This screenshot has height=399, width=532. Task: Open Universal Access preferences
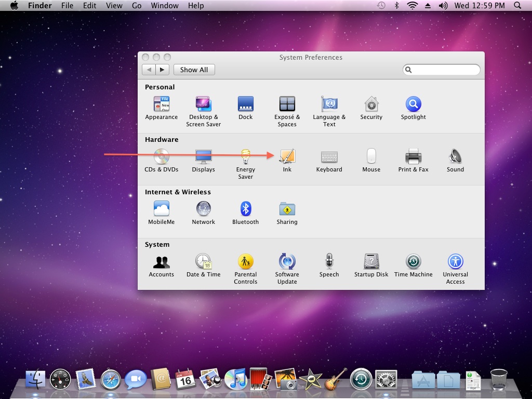click(x=455, y=269)
